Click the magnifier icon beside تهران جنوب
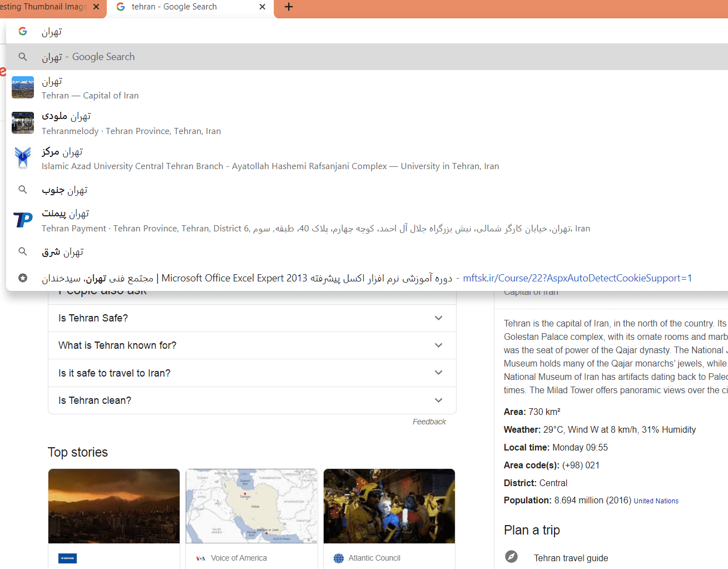Viewport: 728px width, 569px height. pyautogui.click(x=23, y=190)
